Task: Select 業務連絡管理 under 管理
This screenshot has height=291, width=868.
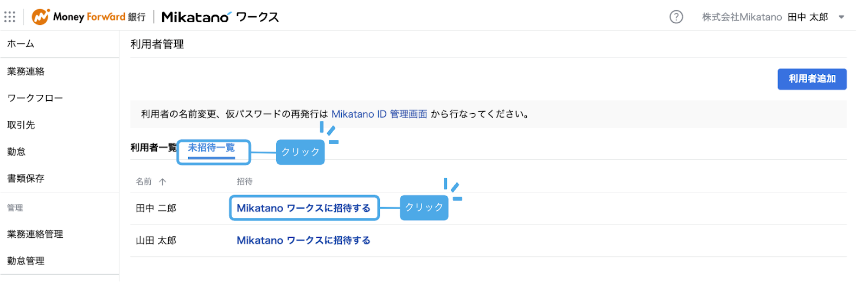Action: pos(35,234)
